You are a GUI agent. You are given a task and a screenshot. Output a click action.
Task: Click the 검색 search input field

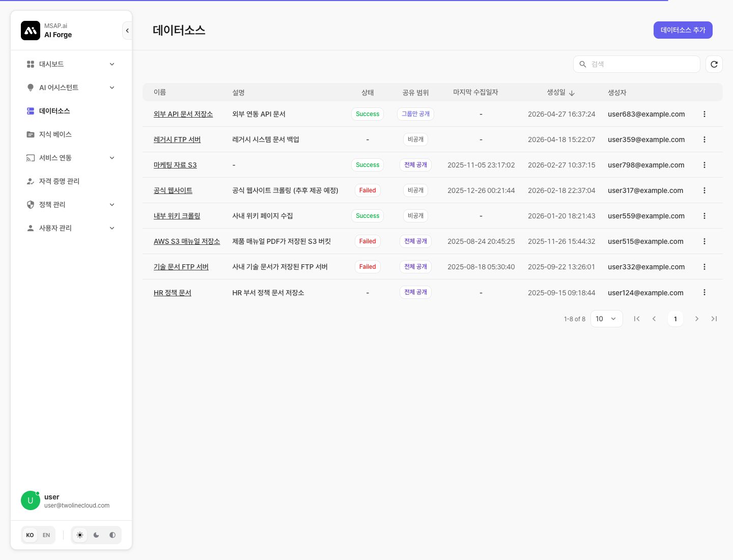[637, 64]
